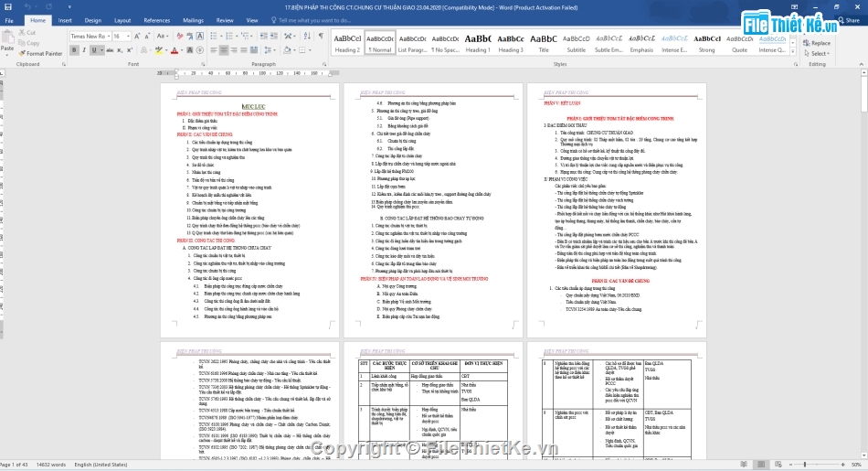Activate the Format Painter brush
The width and height of the screenshot is (868, 471).
[x=22, y=53]
